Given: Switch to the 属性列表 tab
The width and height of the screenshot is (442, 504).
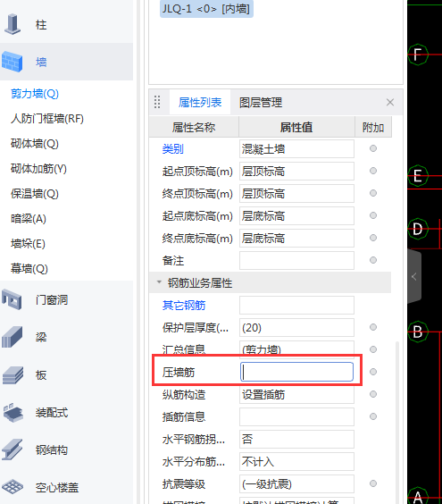Looking at the screenshot, I should tap(200, 102).
